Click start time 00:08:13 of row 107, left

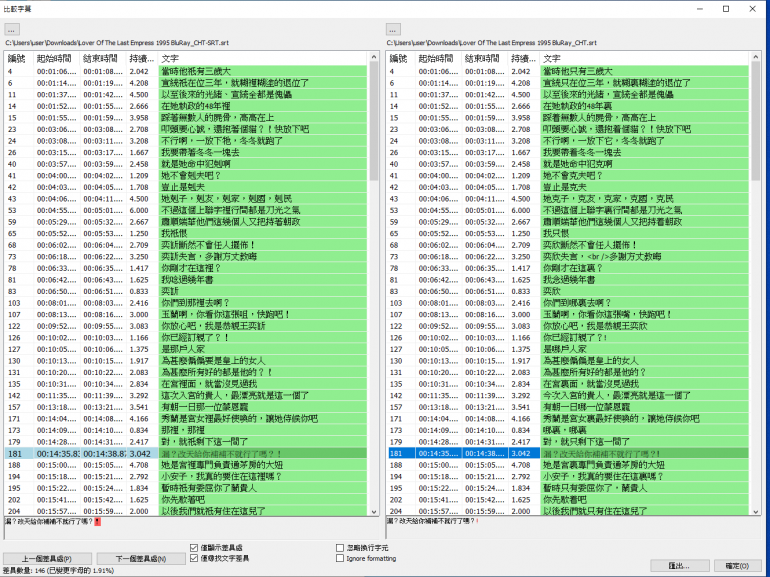point(56,314)
